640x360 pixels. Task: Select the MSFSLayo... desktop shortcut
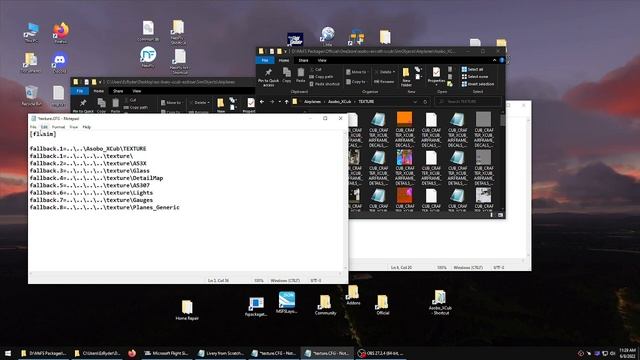click(287, 302)
